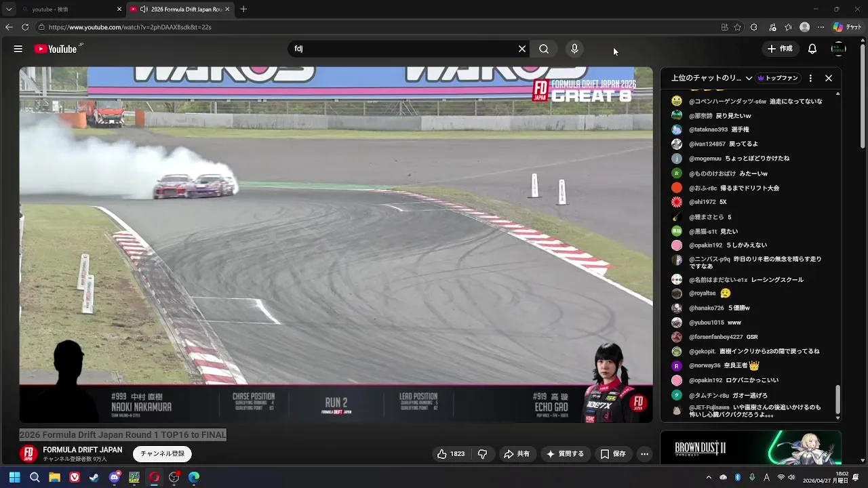Open the taskbar volume speaker icon
This screenshot has height=488, width=868.
click(x=791, y=477)
